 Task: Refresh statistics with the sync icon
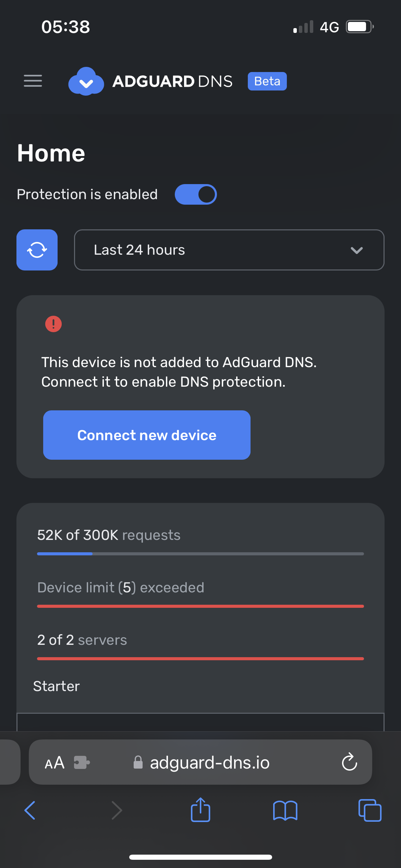pos(37,250)
